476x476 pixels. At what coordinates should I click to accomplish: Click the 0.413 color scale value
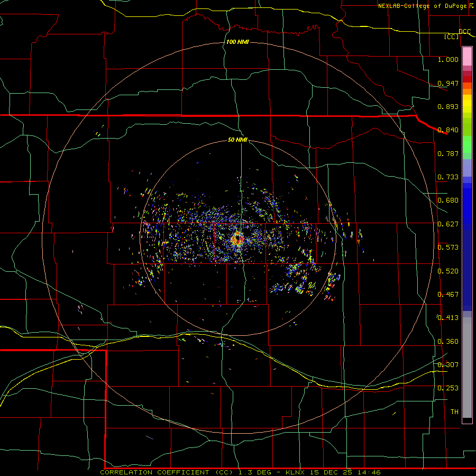pyautogui.click(x=448, y=318)
